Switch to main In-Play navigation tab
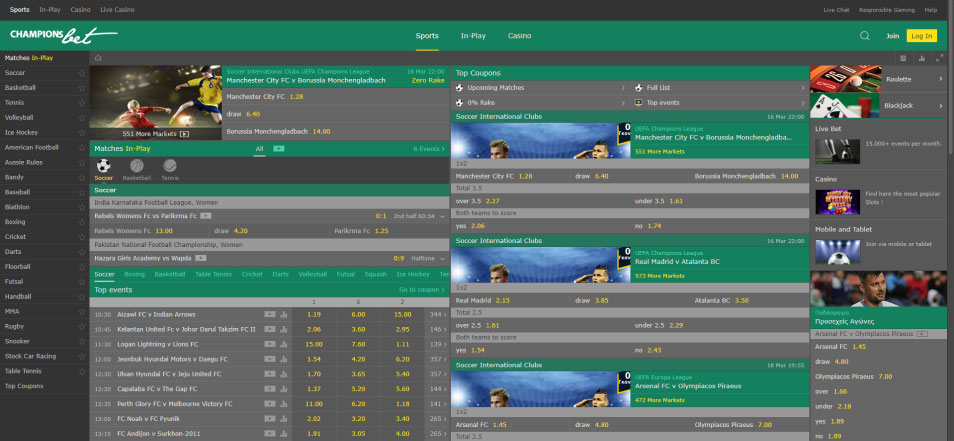This screenshot has height=441, width=954. point(473,36)
